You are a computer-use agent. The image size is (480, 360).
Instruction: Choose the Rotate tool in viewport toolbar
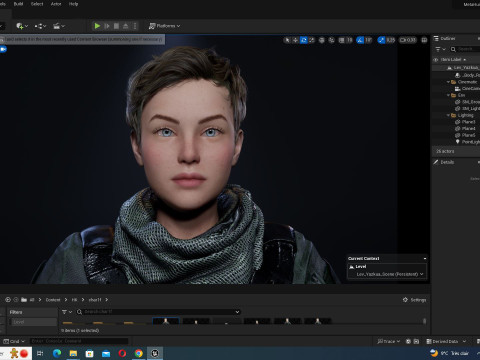(304, 40)
